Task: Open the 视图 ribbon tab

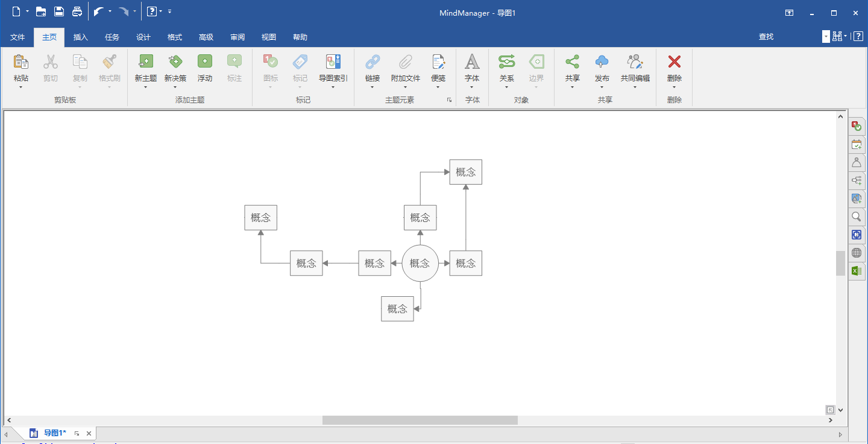Action: (x=269, y=37)
